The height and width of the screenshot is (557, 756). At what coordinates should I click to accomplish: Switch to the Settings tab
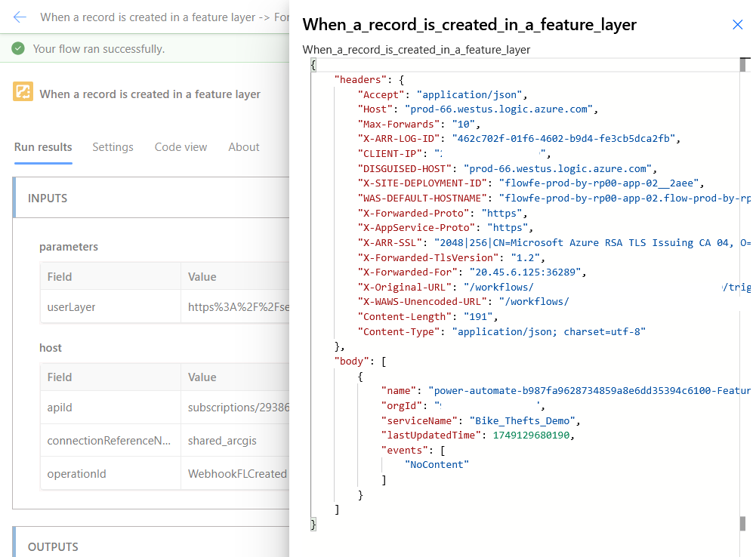113,147
